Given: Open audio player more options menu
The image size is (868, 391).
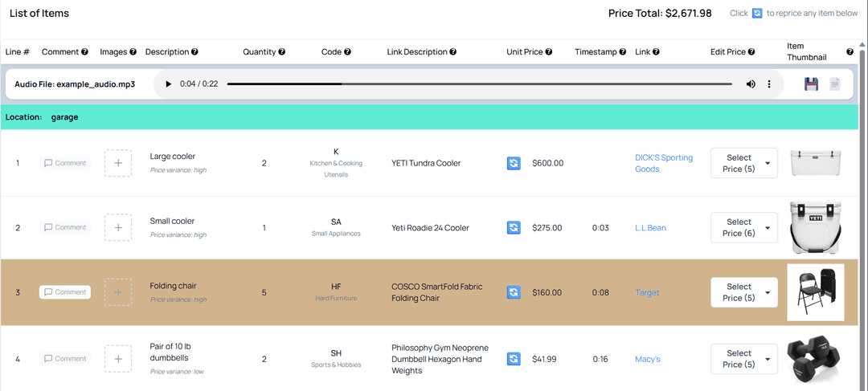Looking at the screenshot, I should click(769, 84).
